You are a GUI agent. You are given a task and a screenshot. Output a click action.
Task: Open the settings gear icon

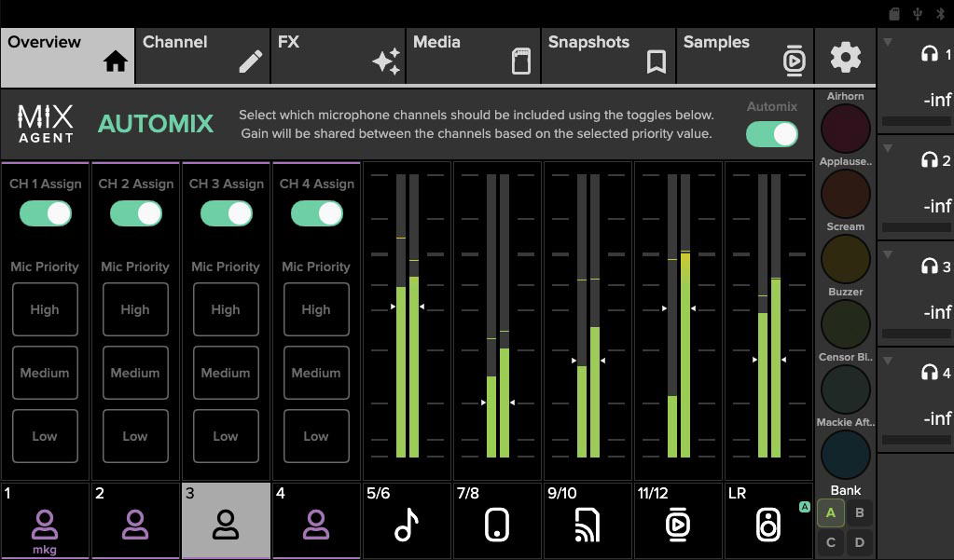[845, 58]
